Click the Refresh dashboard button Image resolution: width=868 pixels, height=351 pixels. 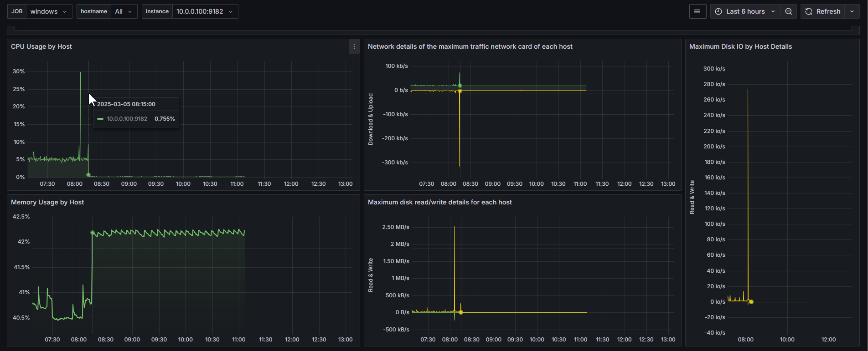823,11
